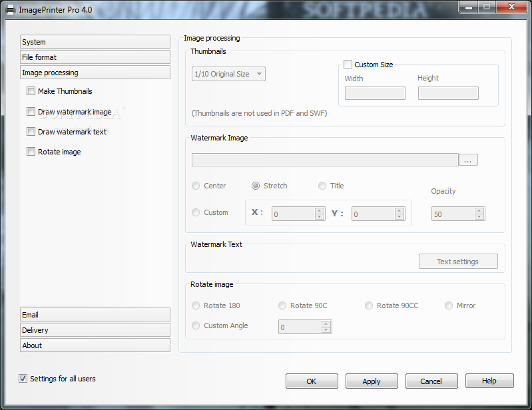Decrease the Custom Angle value
This screenshot has height=410, width=532.
(x=326, y=330)
